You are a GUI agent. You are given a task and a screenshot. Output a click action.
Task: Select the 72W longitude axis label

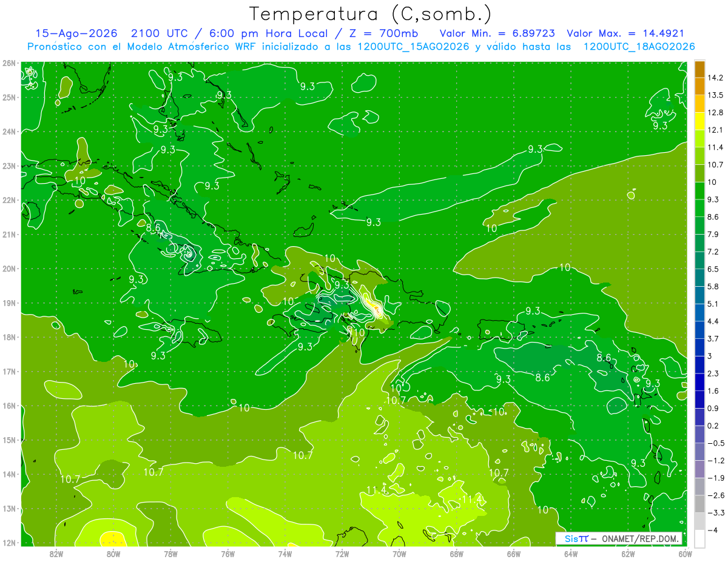click(342, 554)
